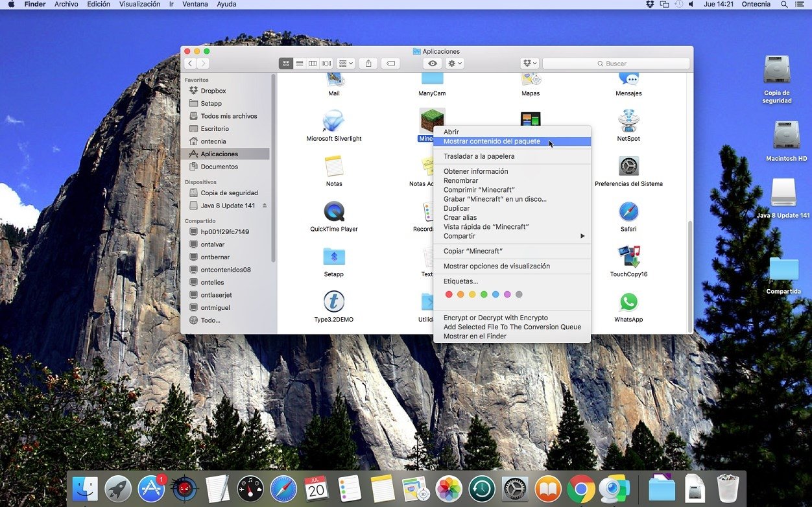Open Preferencias del Sistema app icon
This screenshot has height=507, width=812.
click(628, 167)
